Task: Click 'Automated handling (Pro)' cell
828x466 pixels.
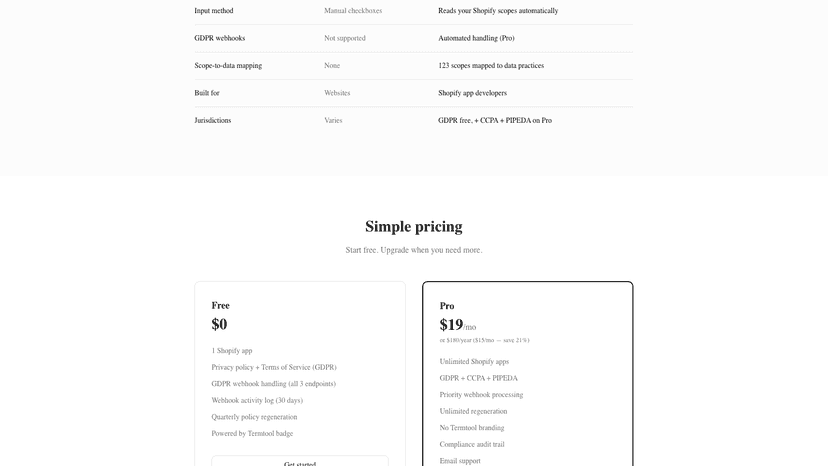Action: click(x=476, y=38)
